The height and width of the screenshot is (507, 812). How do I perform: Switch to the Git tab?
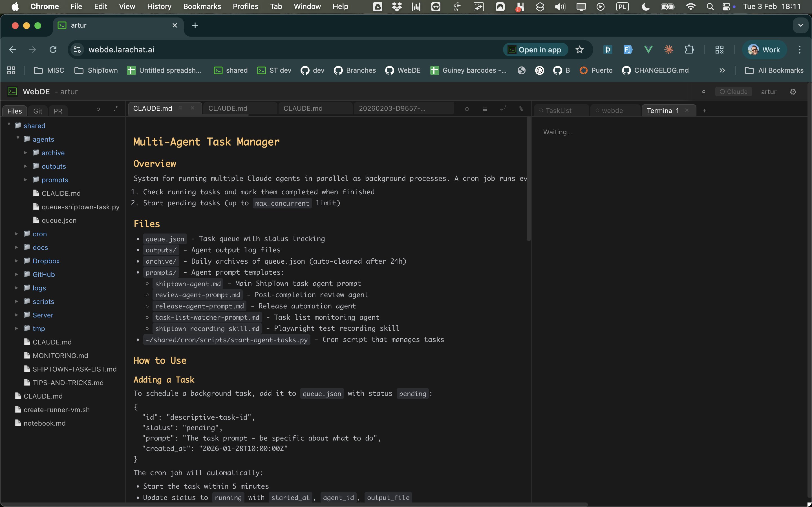(37, 111)
